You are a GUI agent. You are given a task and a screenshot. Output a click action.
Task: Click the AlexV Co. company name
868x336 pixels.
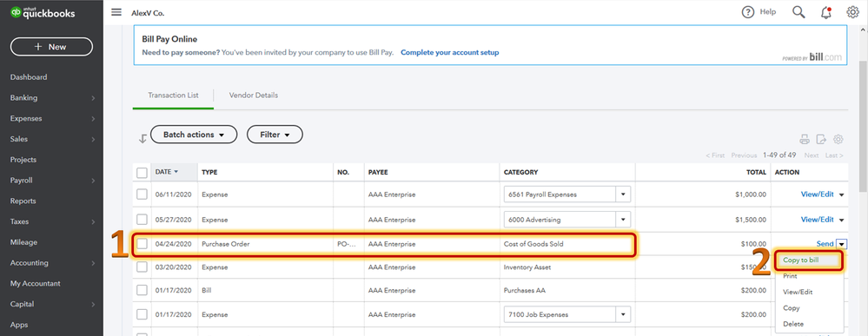[148, 13]
